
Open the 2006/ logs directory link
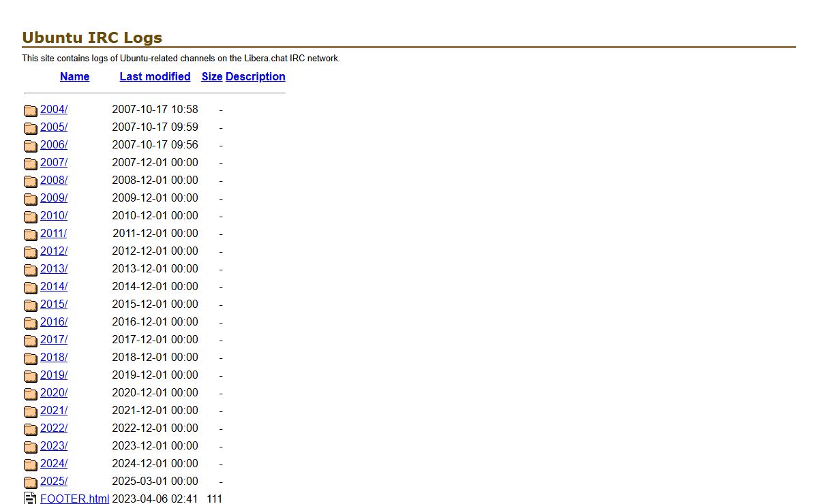[x=54, y=145]
